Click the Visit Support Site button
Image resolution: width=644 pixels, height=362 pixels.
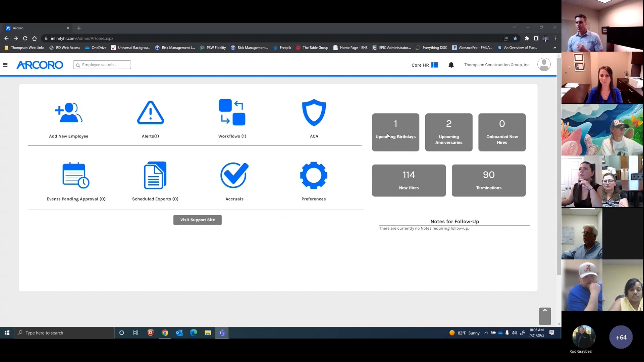click(197, 220)
